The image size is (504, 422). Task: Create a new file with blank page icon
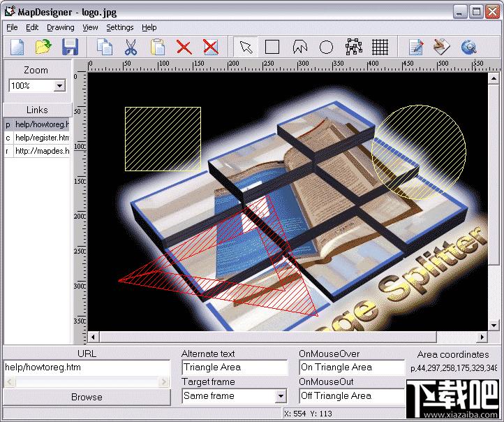(17, 47)
